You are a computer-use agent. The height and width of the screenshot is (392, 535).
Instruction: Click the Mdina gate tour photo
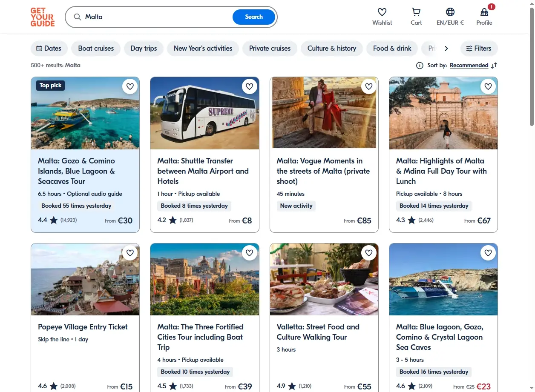click(443, 113)
